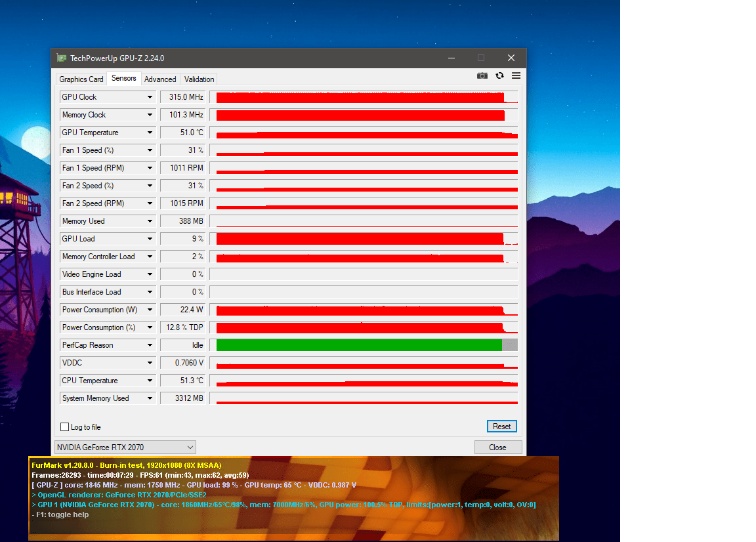Viewport: 756px width, 542px height.
Task: Click the refresh sensors icon
Action: click(x=499, y=75)
